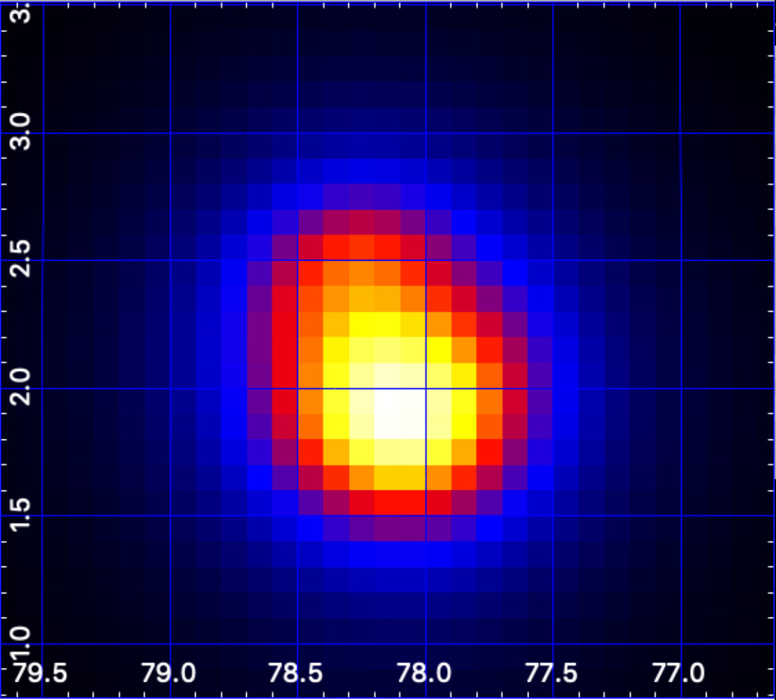
Task: Click the 77.5 x-axis label
Action: [x=551, y=674]
